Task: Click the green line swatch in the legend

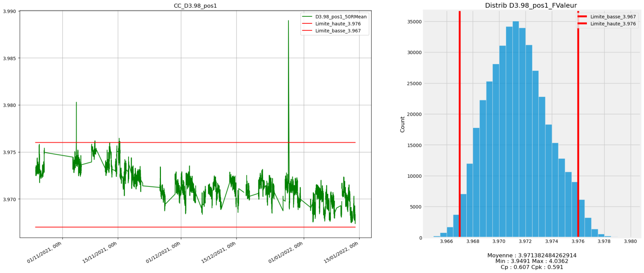Action: (307, 17)
